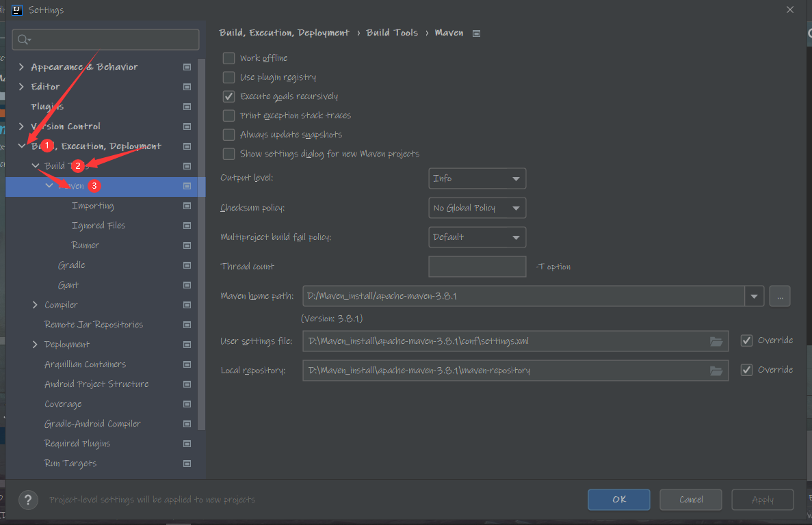Enable Use plugin registry checkbox

(x=228, y=77)
